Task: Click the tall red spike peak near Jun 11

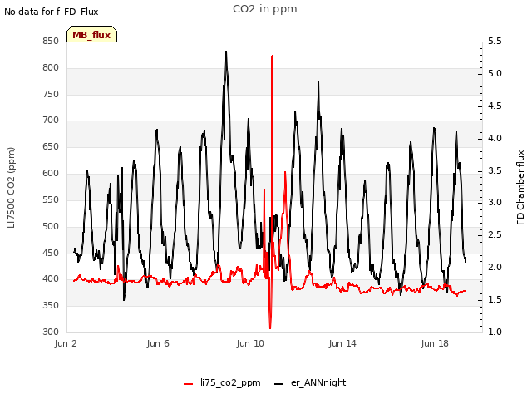Action: 272,56
